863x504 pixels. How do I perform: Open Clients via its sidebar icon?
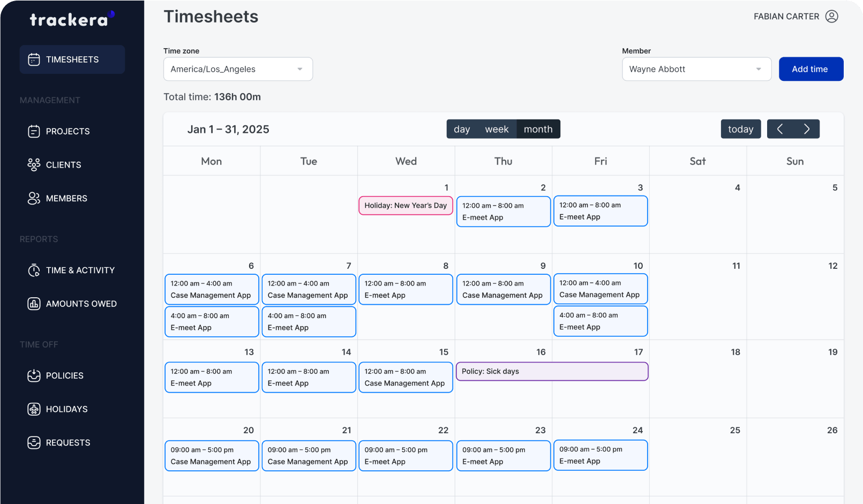(34, 164)
